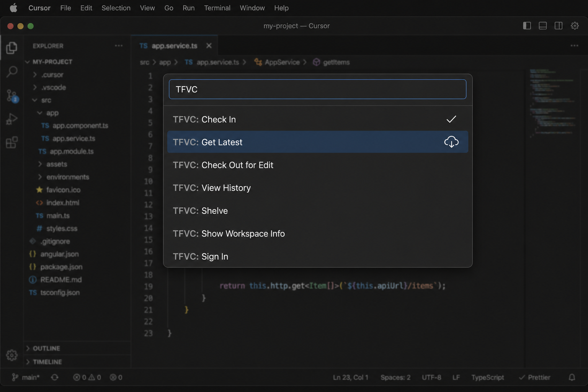The width and height of the screenshot is (588, 392).
Task: Toggle secondary sidebar layout icon
Action: pos(559,26)
